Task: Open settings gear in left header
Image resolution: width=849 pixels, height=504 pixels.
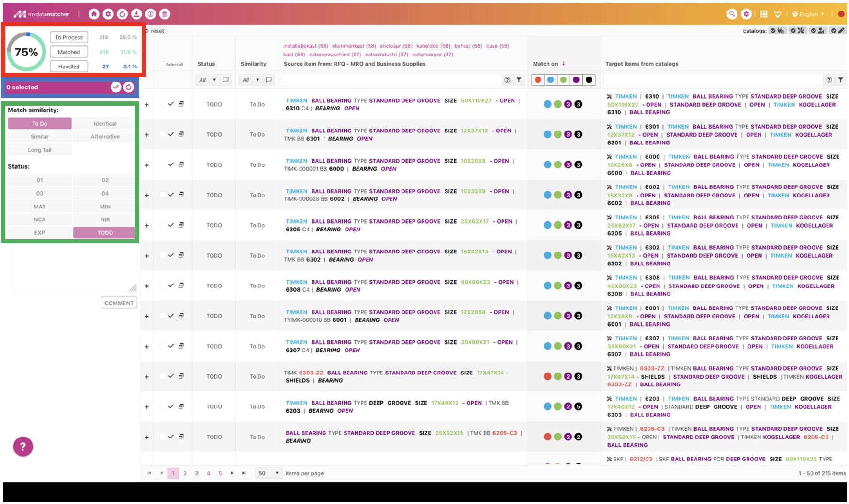Action: point(108,14)
